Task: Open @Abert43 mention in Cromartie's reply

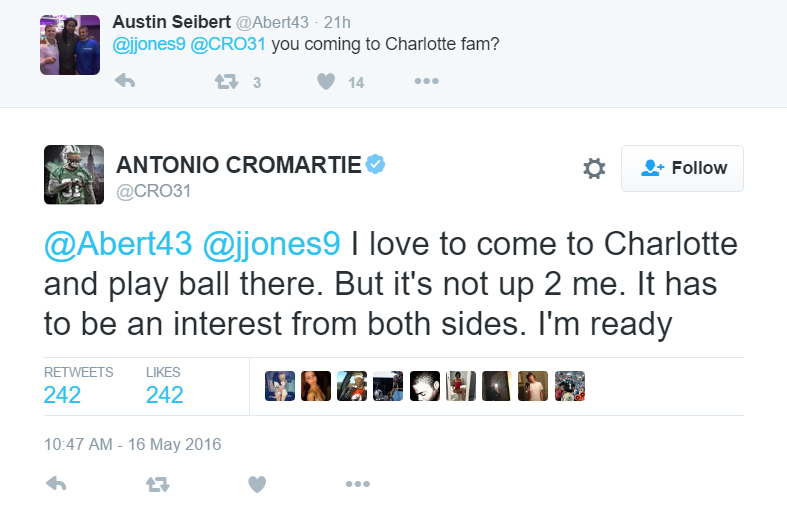Action: click(x=118, y=244)
